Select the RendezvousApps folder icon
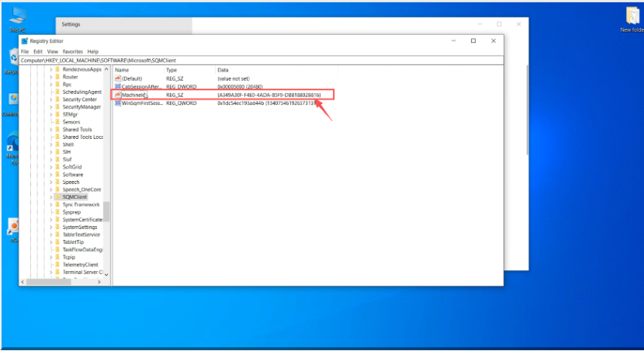Image resolution: width=644 pixels, height=351 pixels. click(x=57, y=69)
